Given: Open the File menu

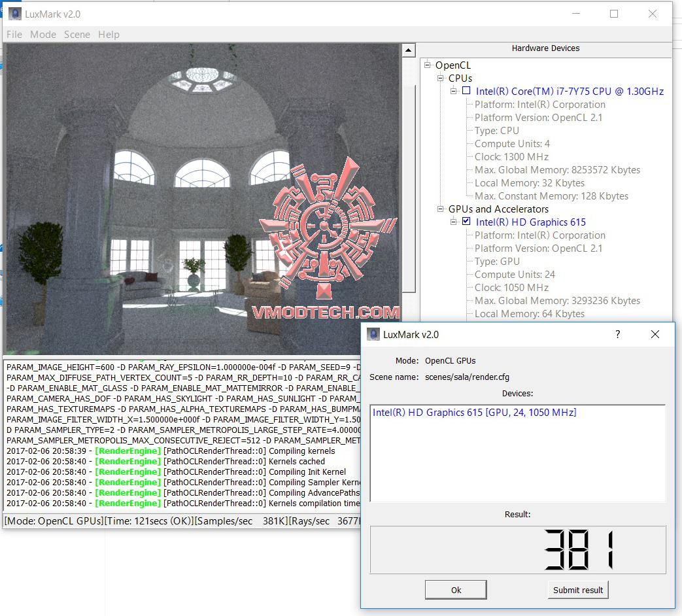Looking at the screenshot, I should point(14,35).
